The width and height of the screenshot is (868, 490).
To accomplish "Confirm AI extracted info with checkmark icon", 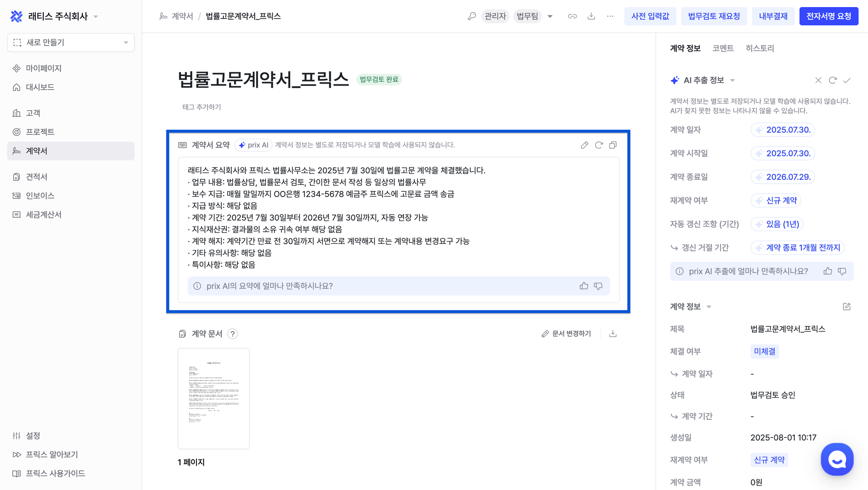I will [847, 80].
